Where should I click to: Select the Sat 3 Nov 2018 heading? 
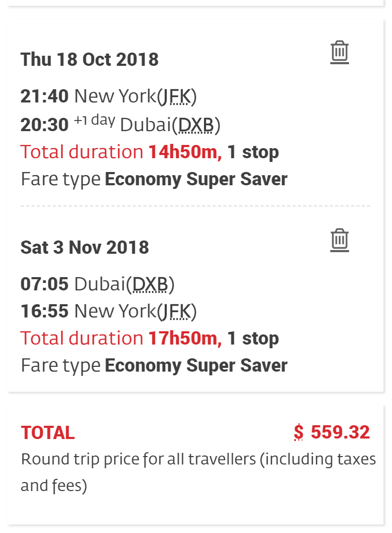point(84,247)
